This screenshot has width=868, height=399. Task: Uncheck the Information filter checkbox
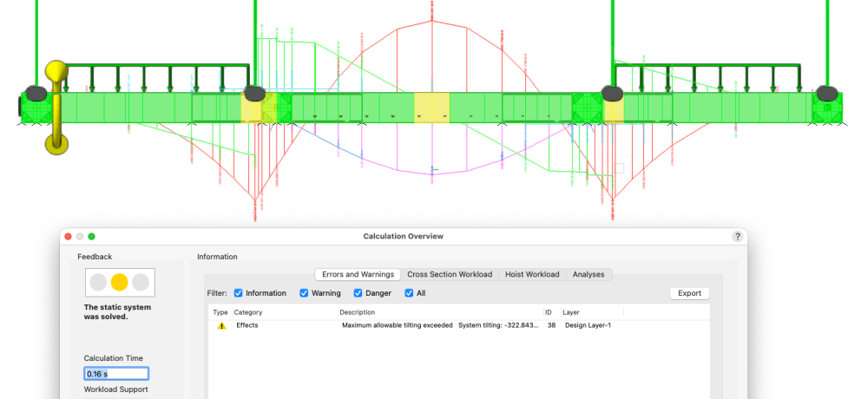tap(239, 293)
